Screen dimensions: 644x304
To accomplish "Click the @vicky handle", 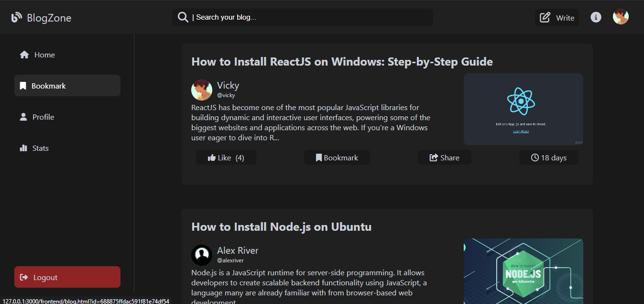I will 226,95.
